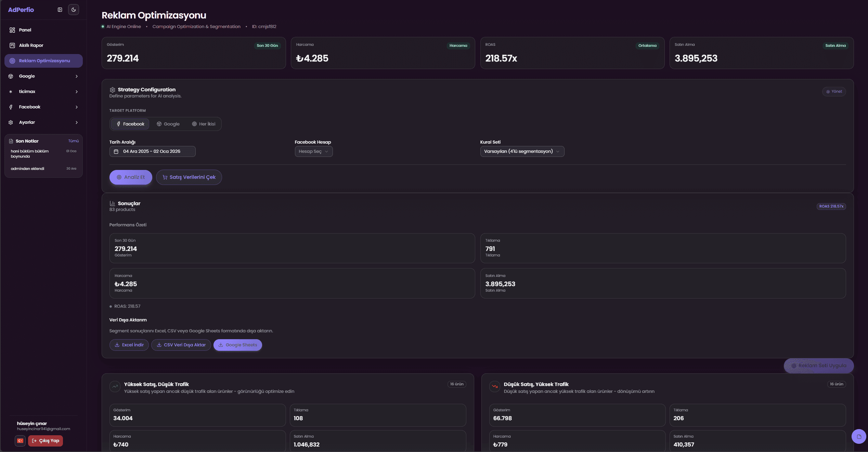The image size is (868, 452).
Task: Click the Sonuçlar bar chart icon
Action: tap(112, 203)
